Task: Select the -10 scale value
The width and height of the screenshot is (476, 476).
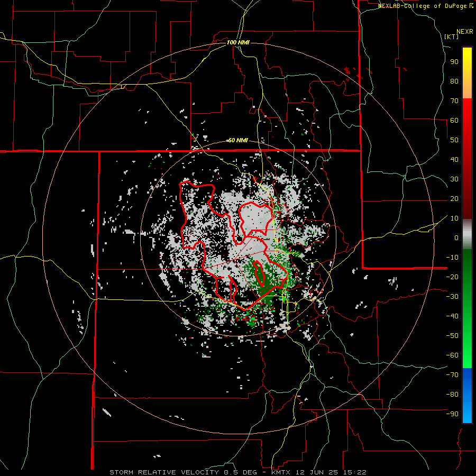Action: point(452,258)
